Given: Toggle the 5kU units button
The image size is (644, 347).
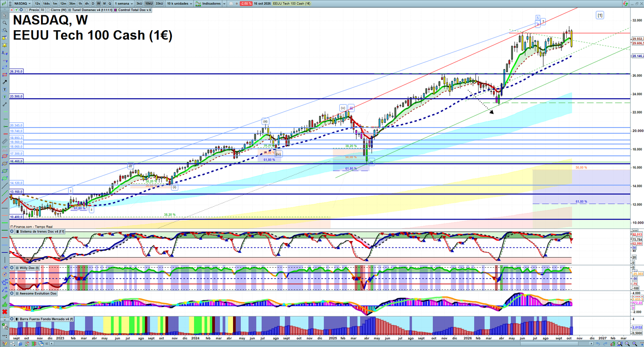Looking at the screenshot, I should 139,4.
